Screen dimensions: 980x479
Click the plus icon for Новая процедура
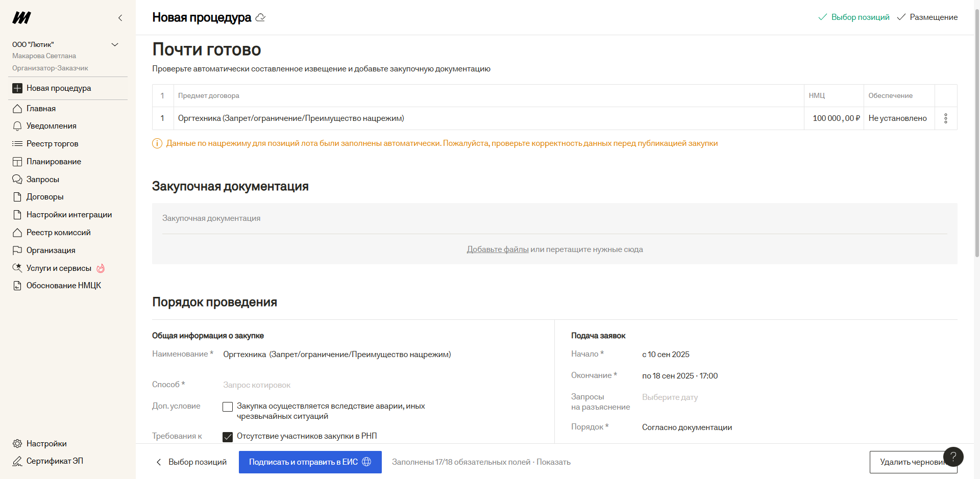click(17, 88)
